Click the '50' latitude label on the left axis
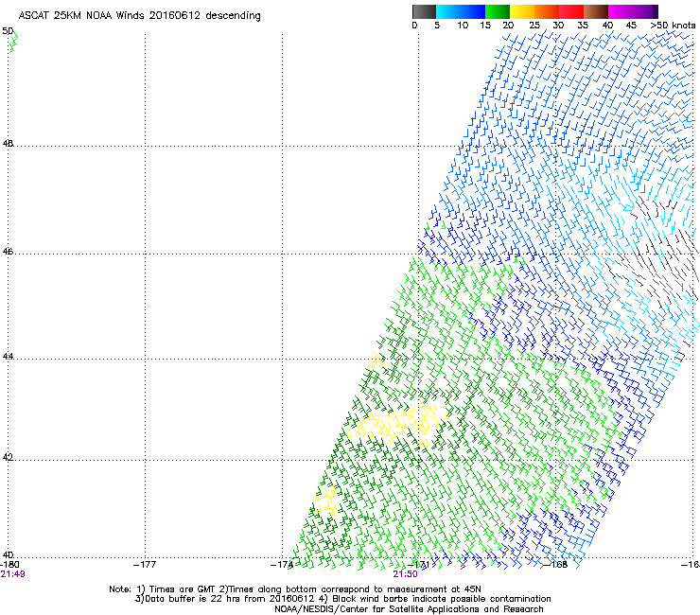The width and height of the screenshot is (700, 615). [x=8, y=31]
